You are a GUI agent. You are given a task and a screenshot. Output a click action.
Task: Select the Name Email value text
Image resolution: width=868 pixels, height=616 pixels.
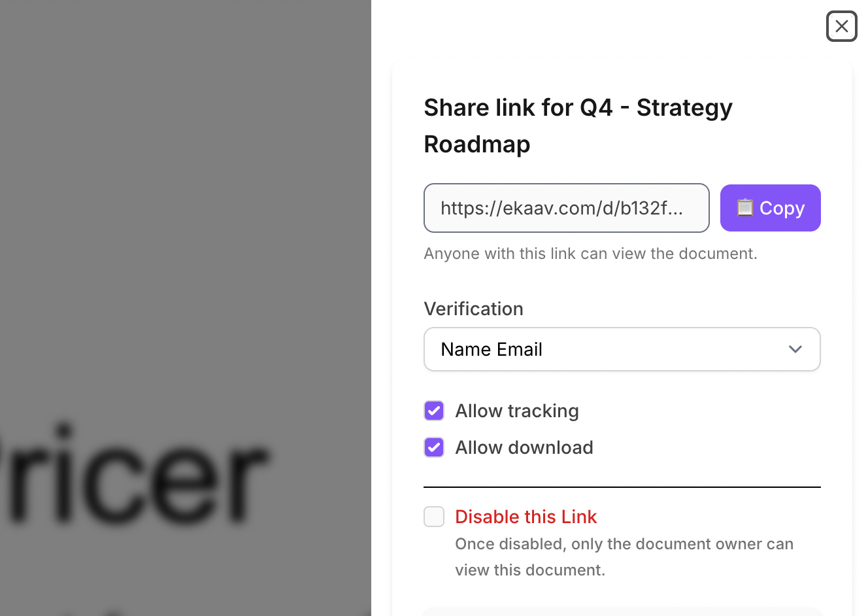pyautogui.click(x=492, y=349)
